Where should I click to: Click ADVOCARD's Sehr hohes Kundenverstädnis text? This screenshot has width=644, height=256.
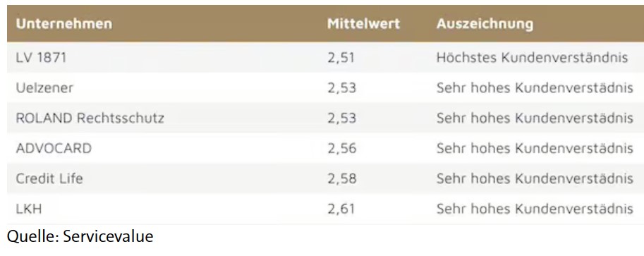click(535, 148)
